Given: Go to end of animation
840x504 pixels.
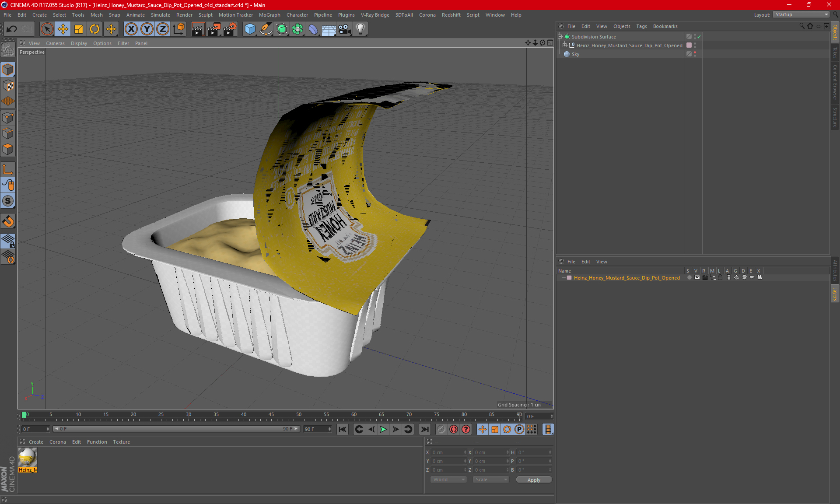Looking at the screenshot, I should (x=424, y=429).
